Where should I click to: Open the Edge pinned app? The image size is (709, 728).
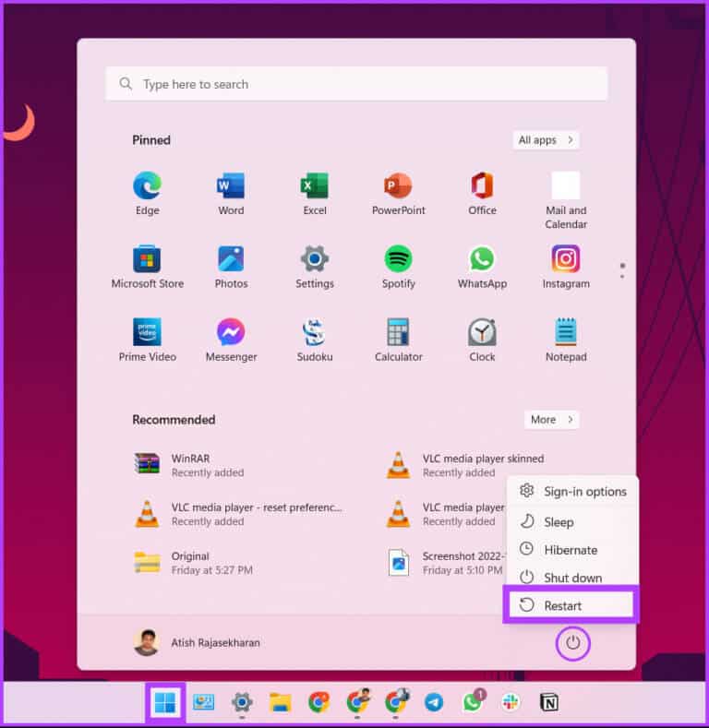tap(148, 194)
